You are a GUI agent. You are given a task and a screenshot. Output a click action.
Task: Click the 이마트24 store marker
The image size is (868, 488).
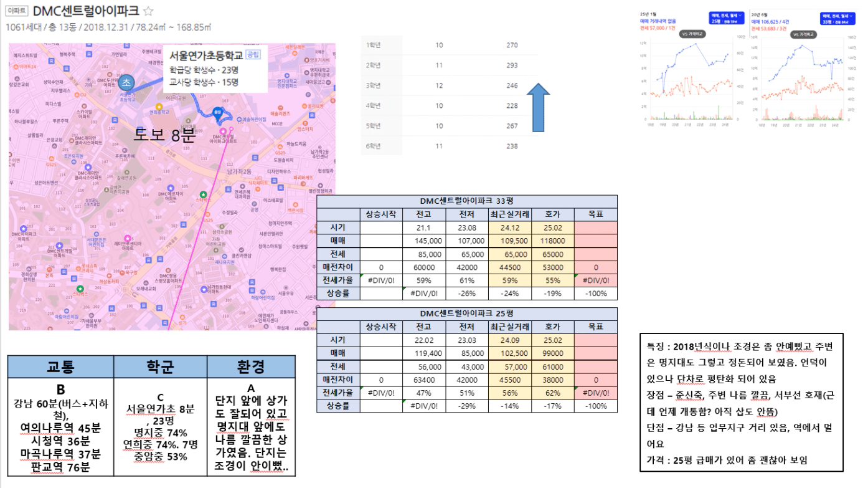[x=16, y=67]
